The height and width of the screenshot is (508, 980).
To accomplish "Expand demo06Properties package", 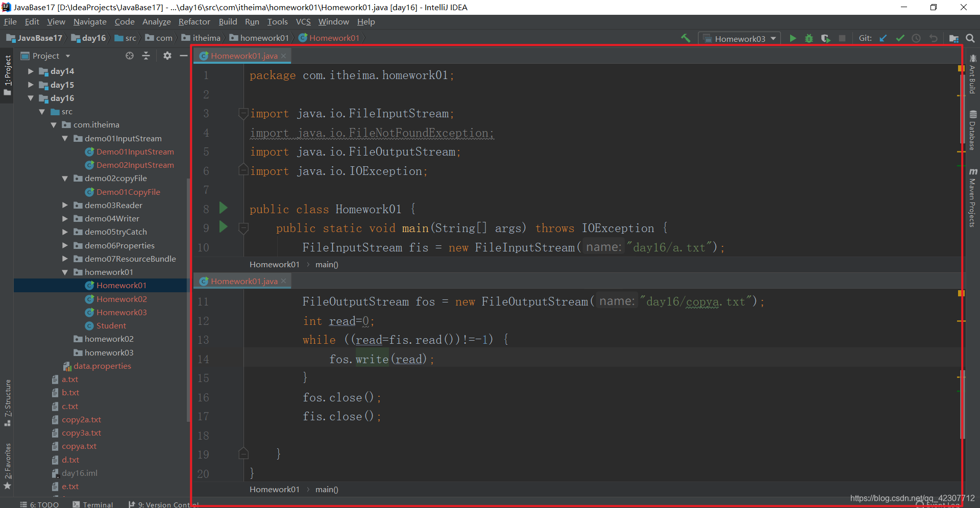I will [x=65, y=245].
